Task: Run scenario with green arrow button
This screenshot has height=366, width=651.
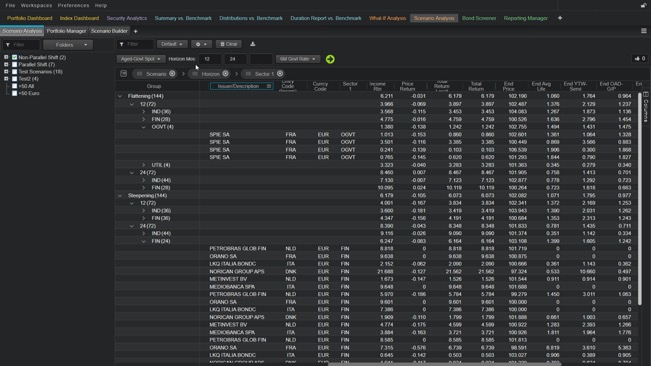Action: click(x=330, y=59)
